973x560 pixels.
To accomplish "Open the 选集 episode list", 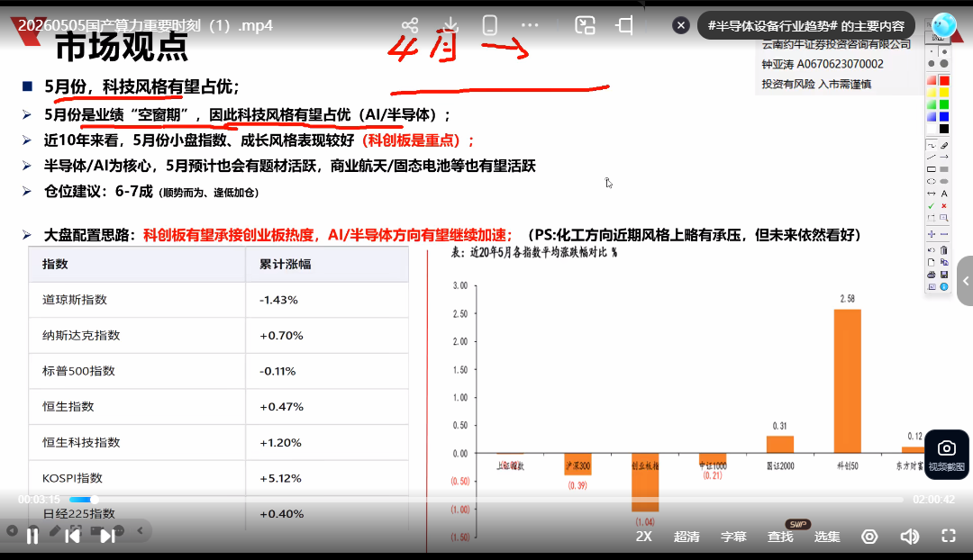I will point(826,537).
